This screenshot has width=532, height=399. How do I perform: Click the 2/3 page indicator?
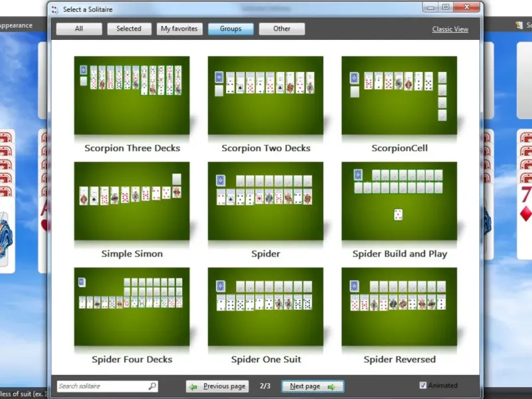265,386
